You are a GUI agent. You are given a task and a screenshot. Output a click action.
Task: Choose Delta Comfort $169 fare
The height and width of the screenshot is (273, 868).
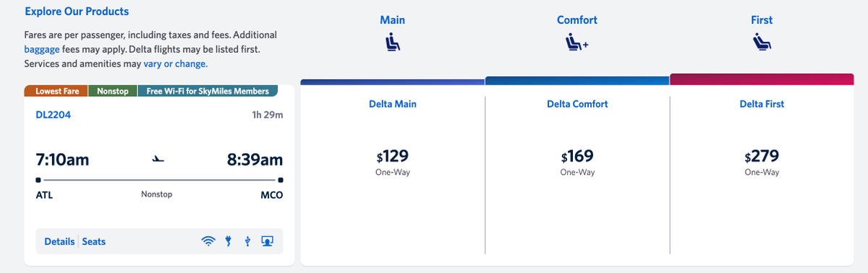577,162
